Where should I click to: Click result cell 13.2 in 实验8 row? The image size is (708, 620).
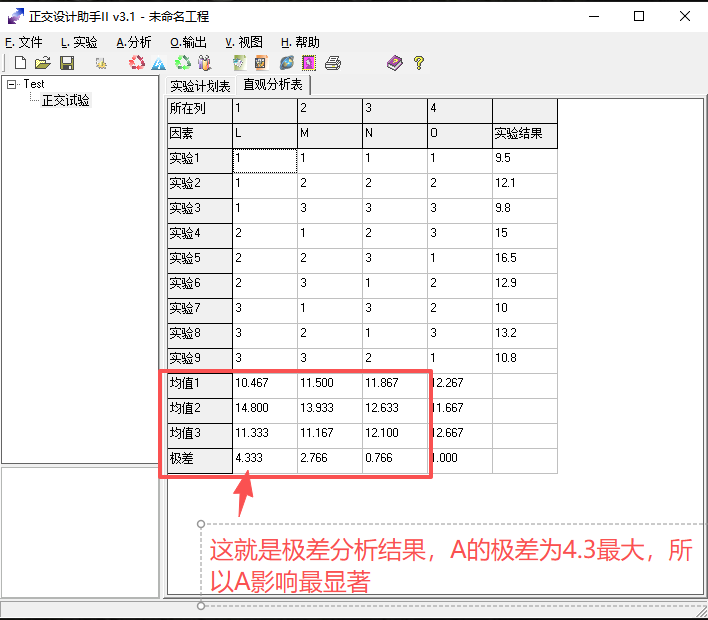pos(525,335)
